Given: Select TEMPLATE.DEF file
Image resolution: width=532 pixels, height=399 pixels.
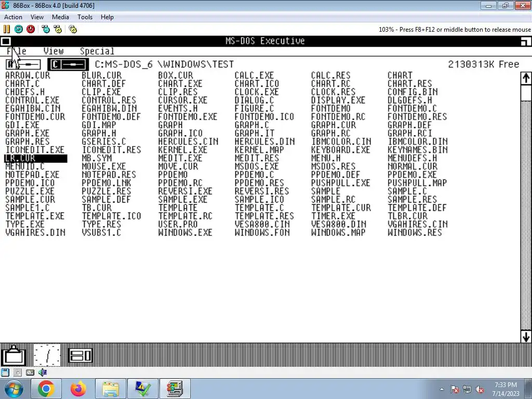Looking at the screenshot, I should tap(417, 208).
